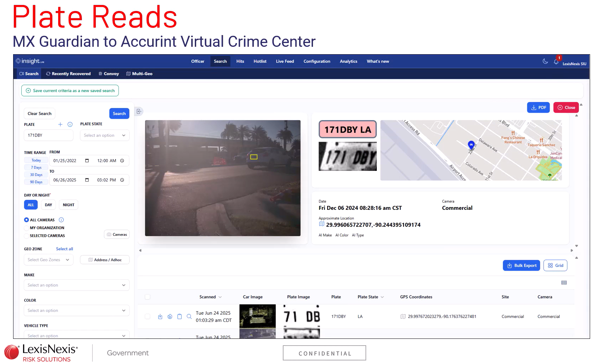The width and height of the screenshot is (605, 364).
Task: Toggle table columns icon
Action: tap(564, 282)
